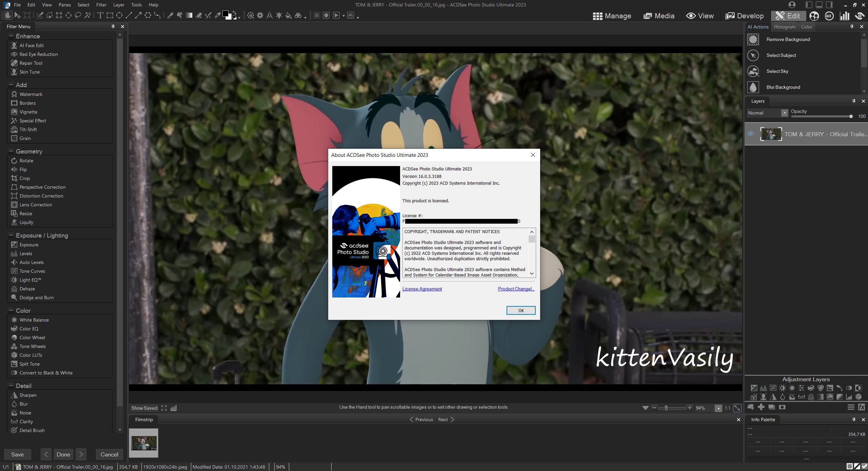868x471 pixels.
Task: Open the Dashboard bar-chart mode icon
Action: 845,16
